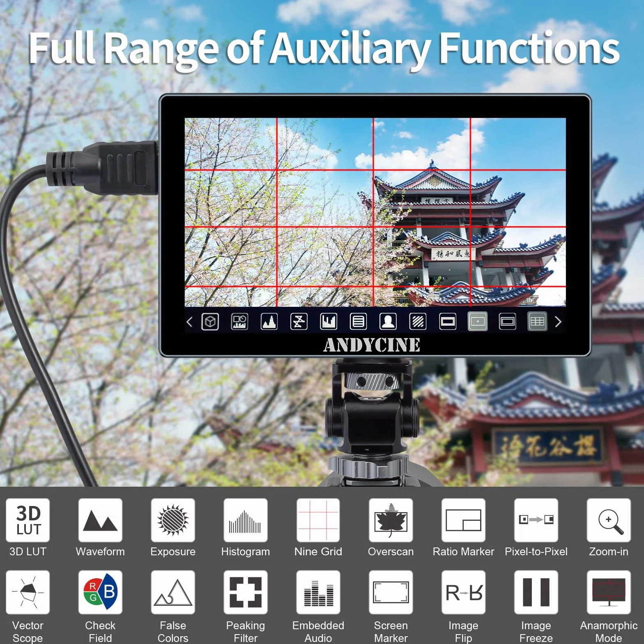Click the Waveform feature icon
The height and width of the screenshot is (644, 644).
pos(100,520)
